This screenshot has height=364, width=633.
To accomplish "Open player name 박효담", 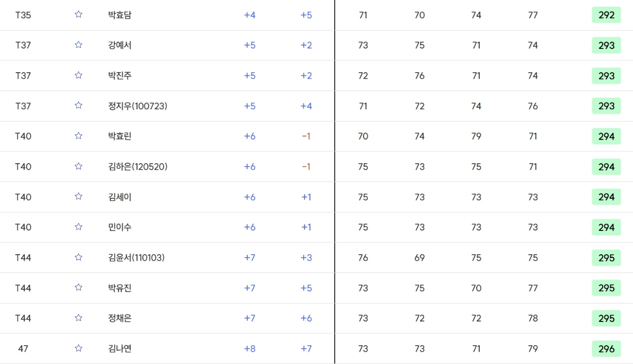I will click(120, 15).
